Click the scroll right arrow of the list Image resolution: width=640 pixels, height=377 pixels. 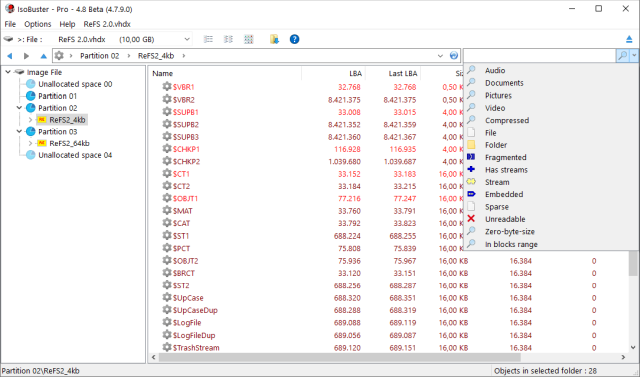pyautogui.click(x=623, y=357)
